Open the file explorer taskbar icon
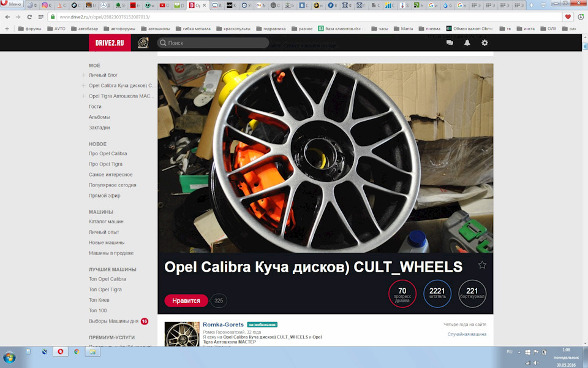The width and height of the screenshot is (588, 368). [x=92, y=352]
